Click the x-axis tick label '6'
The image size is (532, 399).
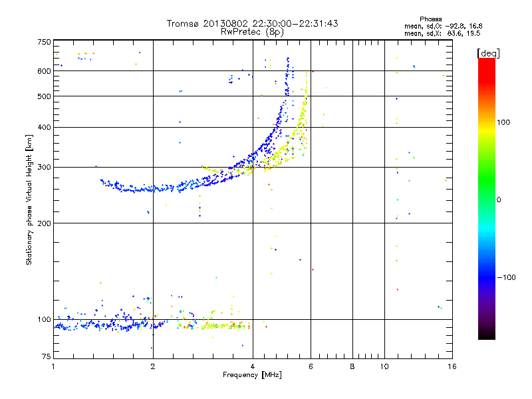(x=311, y=366)
